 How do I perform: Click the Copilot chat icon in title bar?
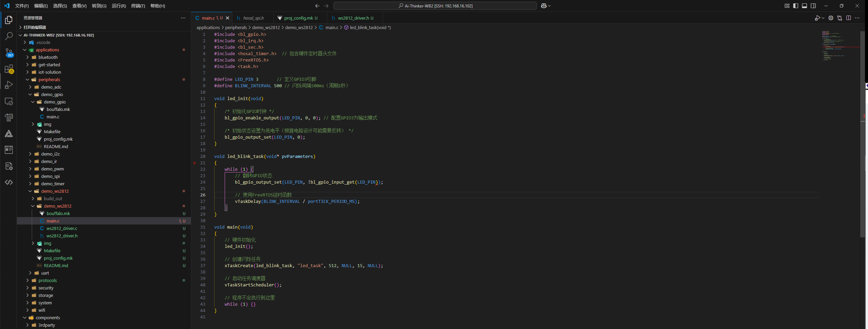tap(544, 6)
